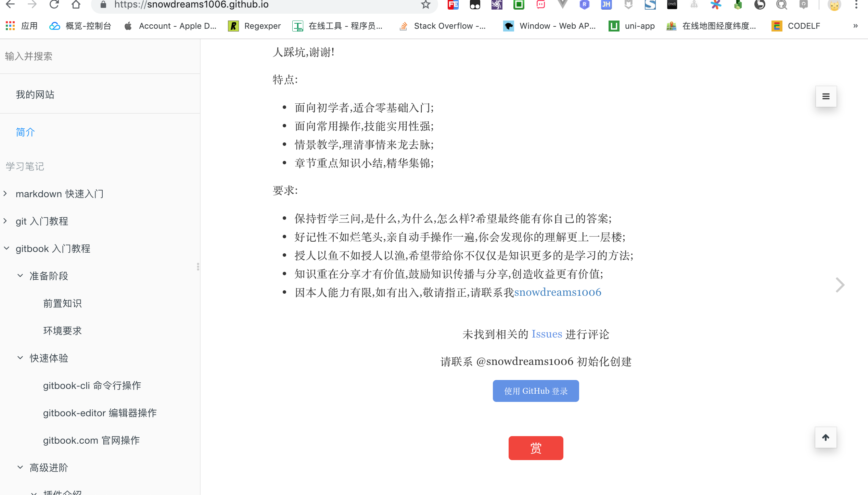Open the GitHub octocat extension icon
Screen dimensions: 868x495
point(781,5)
